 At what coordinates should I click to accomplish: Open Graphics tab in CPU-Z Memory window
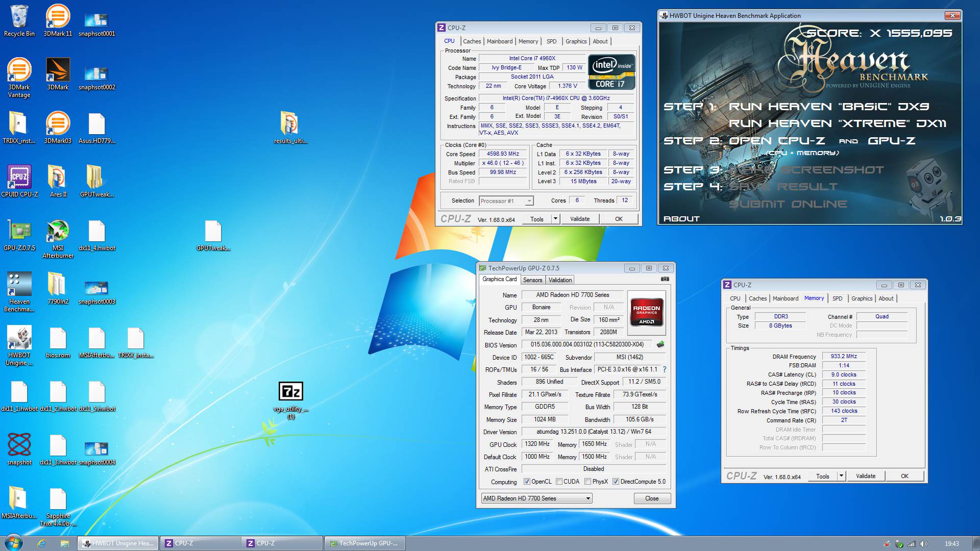(x=862, y=298)
